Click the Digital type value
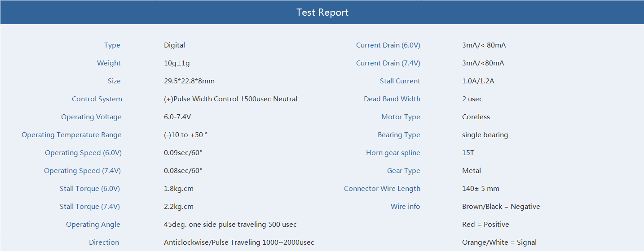Viewport: 644px width, 251px height. click(x=174, y=45)
